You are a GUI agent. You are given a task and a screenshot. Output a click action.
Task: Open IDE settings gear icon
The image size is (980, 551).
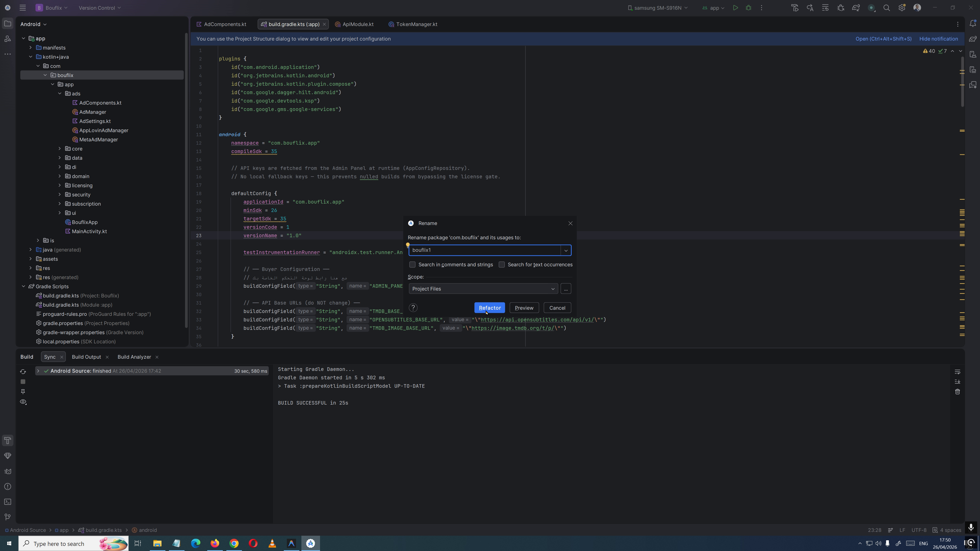click(x=902, y=8)
